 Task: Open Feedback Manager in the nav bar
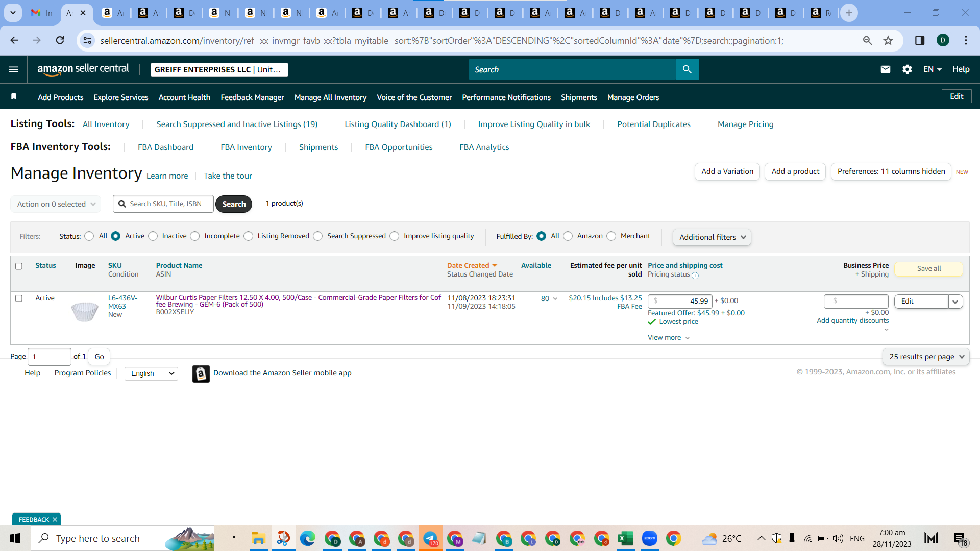pyautogui.click(x=252, y=97)
